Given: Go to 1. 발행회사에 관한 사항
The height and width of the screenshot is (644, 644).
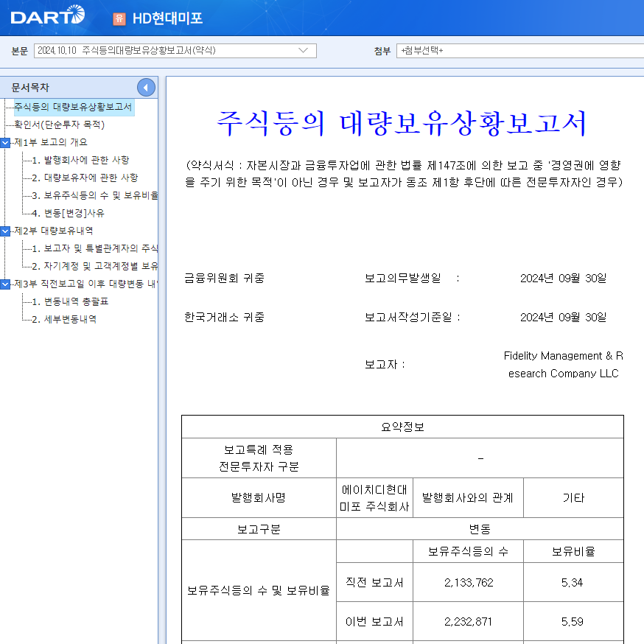Looking at the screenshot, I should click(x=80, y=160).
